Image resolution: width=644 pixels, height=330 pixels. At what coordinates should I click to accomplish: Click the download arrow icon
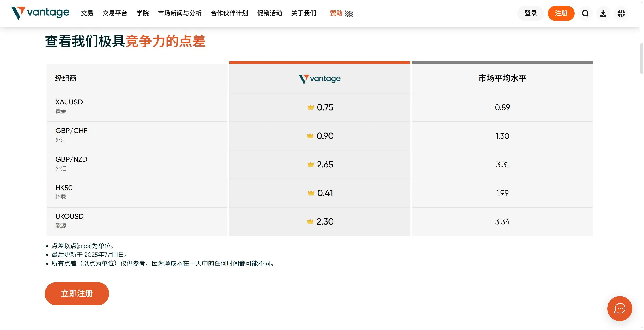[603, 13]
